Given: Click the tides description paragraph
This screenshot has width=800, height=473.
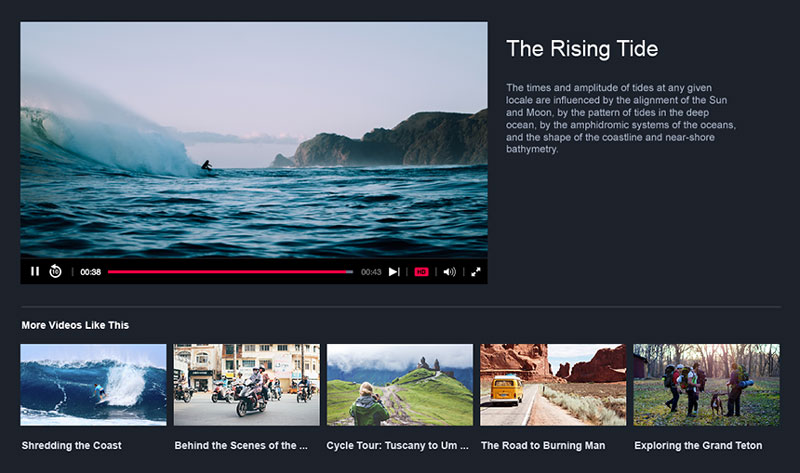Looking at the screenshot, I should 621,118.
